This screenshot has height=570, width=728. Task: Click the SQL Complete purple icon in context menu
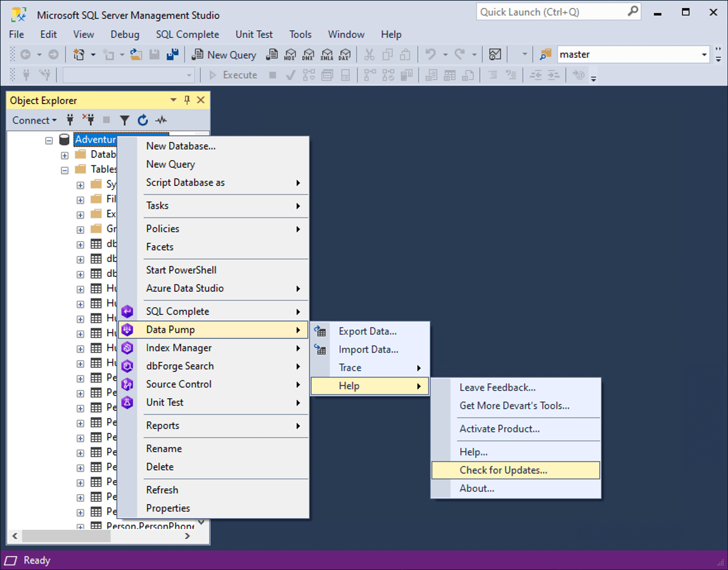click(x=127, y=311)
